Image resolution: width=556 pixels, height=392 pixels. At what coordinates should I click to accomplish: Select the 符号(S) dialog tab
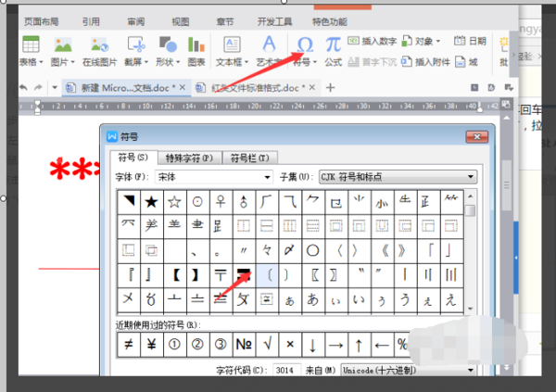133,158
